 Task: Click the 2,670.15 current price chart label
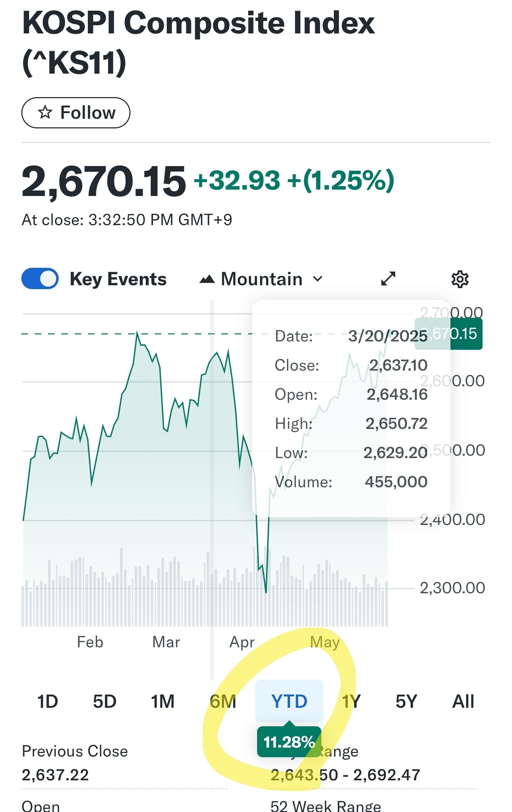click(466, 334)
